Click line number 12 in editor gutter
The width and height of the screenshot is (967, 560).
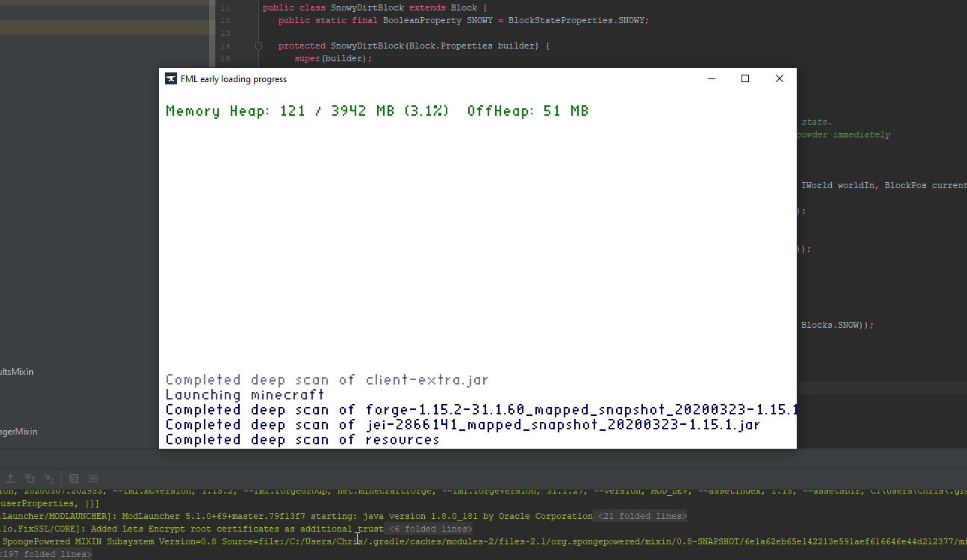coord(225,20)
